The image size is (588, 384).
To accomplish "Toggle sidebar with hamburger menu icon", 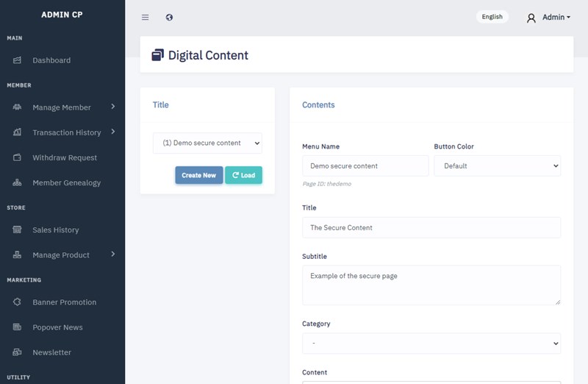I will pyautogui.click(x=145, y=17).
